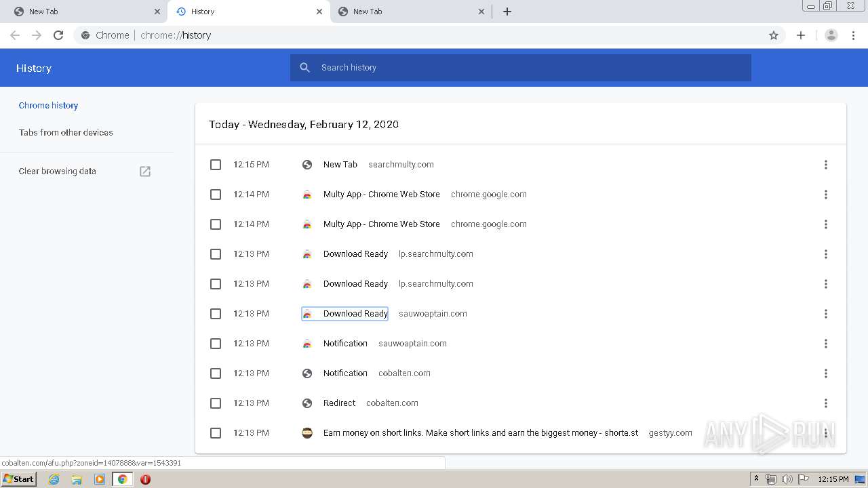Open the New Tab searchmulty.com history link
This screenshot has height=488, width=868.
[340, 165]
